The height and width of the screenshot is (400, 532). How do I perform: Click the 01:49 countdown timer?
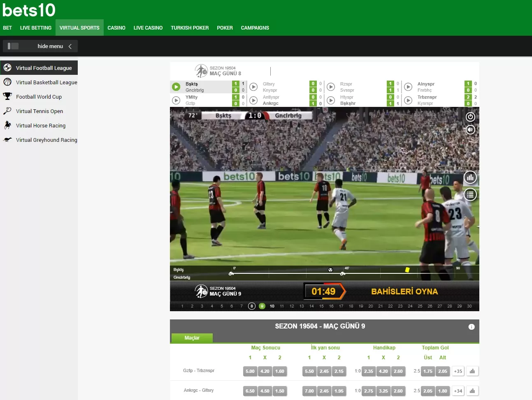pyautogui.click(x=323, y=291)
